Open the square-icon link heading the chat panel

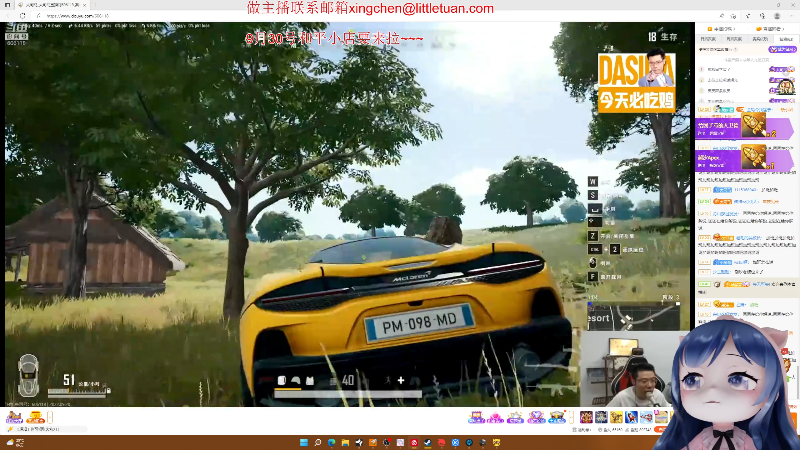click(721, 29)
